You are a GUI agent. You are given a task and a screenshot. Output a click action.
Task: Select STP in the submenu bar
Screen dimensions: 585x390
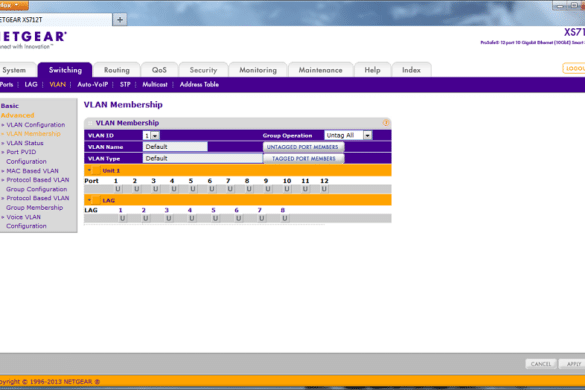pos(125,84)
